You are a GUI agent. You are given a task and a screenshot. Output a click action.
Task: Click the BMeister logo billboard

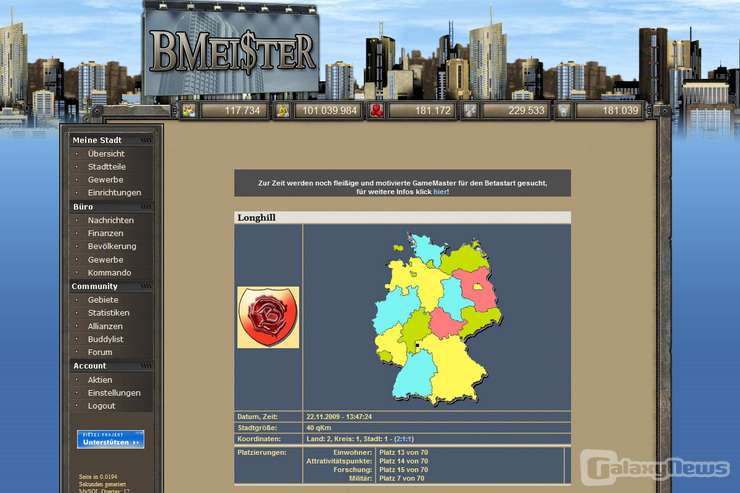pyautogui.click(x=231, y=51)
